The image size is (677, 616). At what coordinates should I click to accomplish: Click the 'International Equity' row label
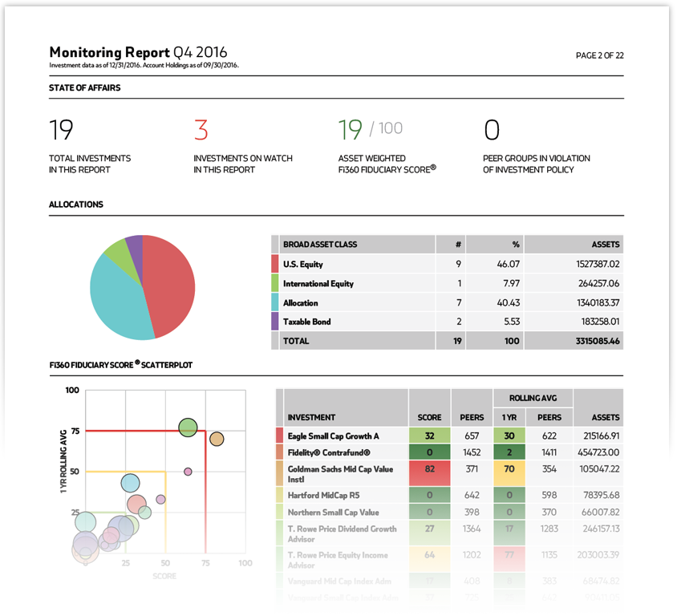318,284
